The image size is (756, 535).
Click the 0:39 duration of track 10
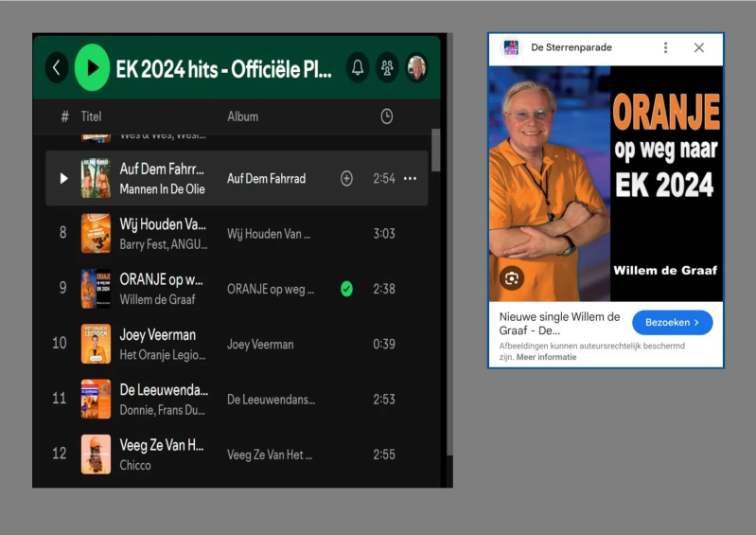tap(384, 344)
